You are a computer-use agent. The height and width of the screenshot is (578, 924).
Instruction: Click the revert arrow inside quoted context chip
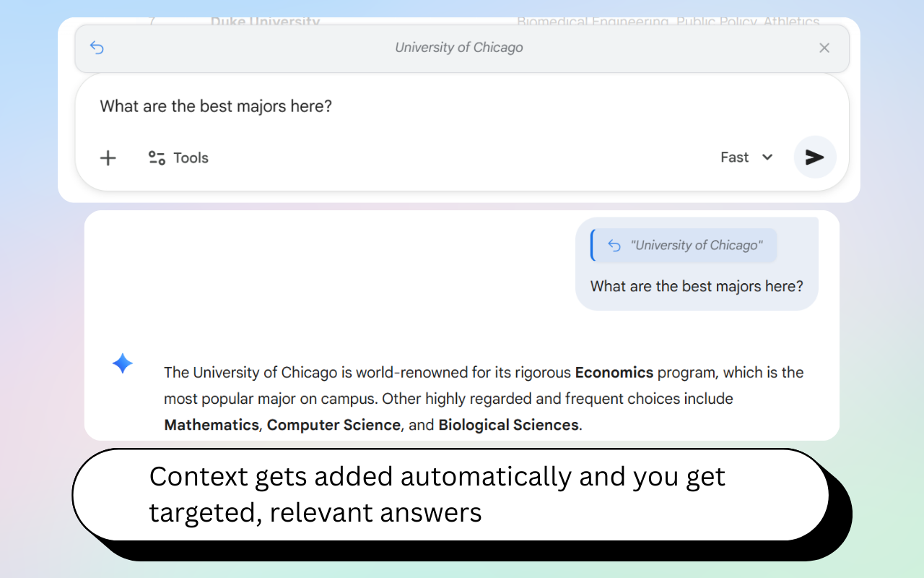click(x=613, y=245)
